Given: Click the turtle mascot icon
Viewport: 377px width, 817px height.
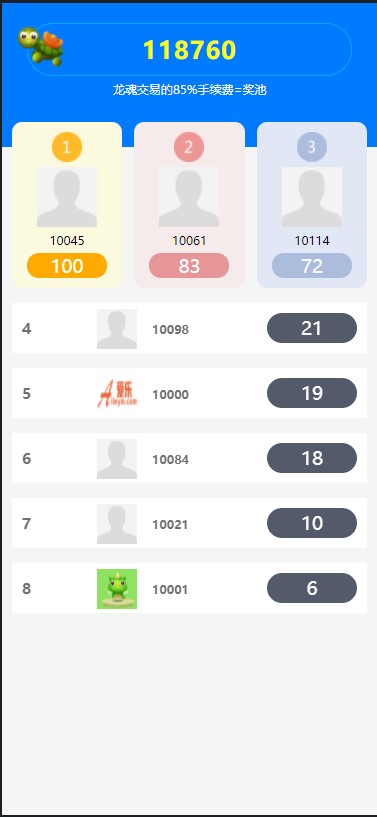Looking at the screenshot, I should pos(41,47).
